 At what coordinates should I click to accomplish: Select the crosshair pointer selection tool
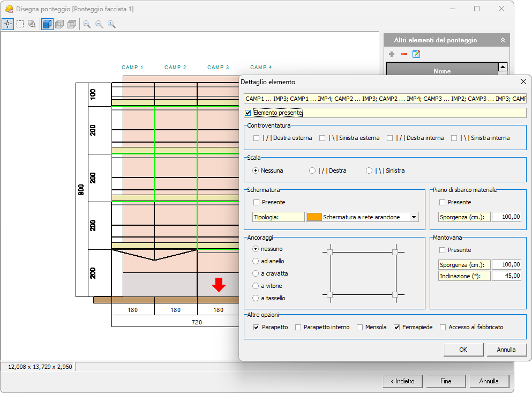(x=8, y=24)
